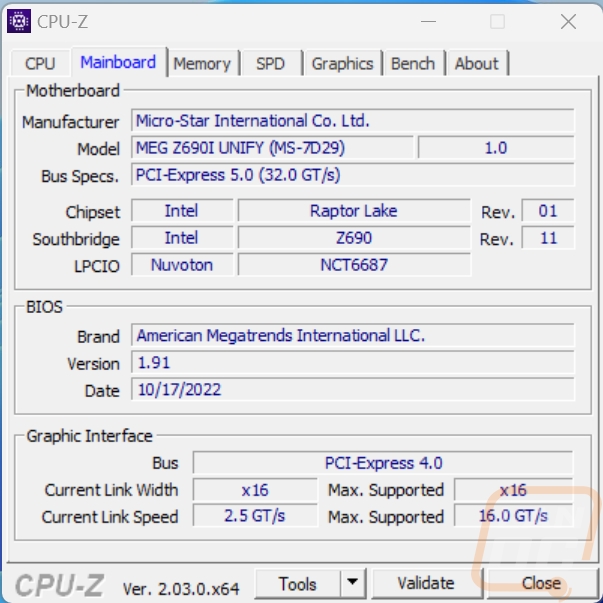Open the Graphics tab
Image resolution: width=603 pixels, height=603 pixels.
(x=342, y=63)
